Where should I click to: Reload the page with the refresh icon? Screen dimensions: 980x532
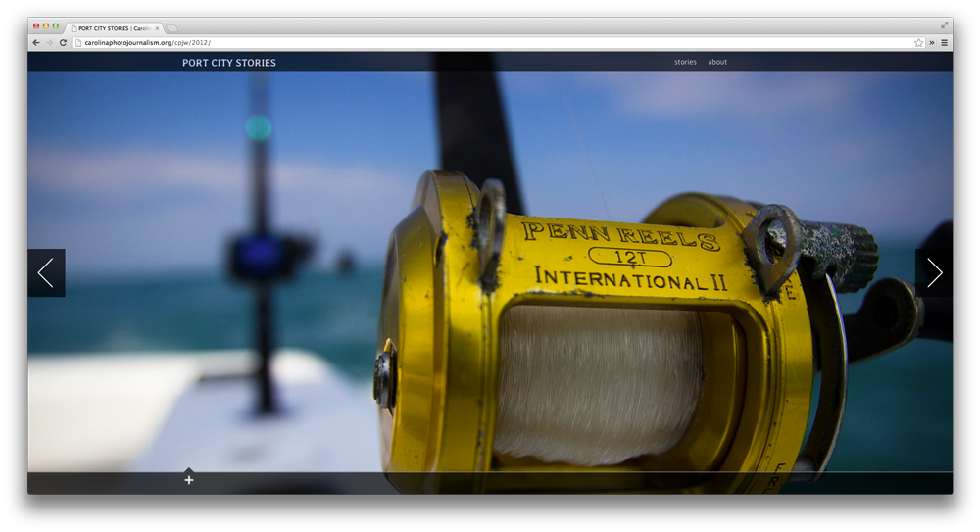[x=63, y=42]
